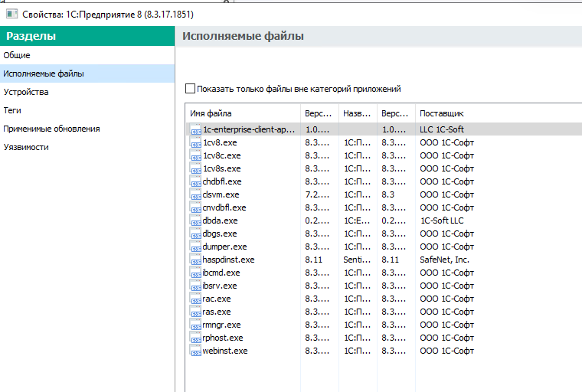Click EXE icon next to ibsrv.exe

point(195,286)
